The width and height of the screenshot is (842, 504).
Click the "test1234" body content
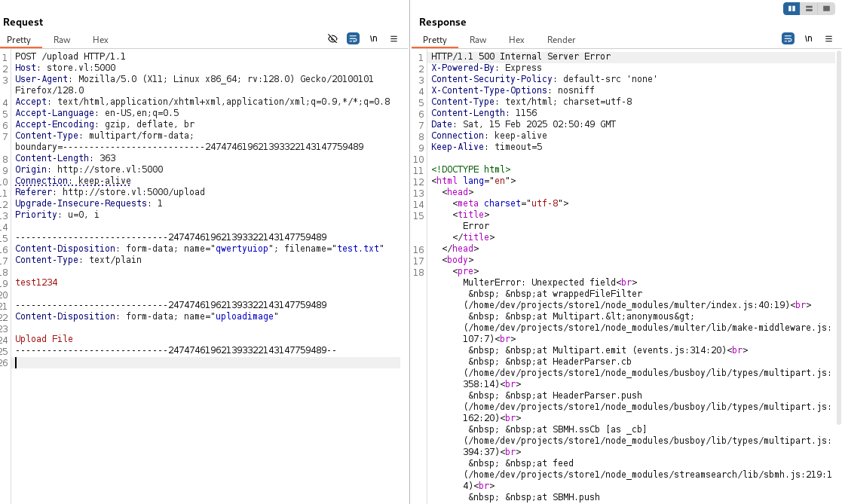point(36,283)
